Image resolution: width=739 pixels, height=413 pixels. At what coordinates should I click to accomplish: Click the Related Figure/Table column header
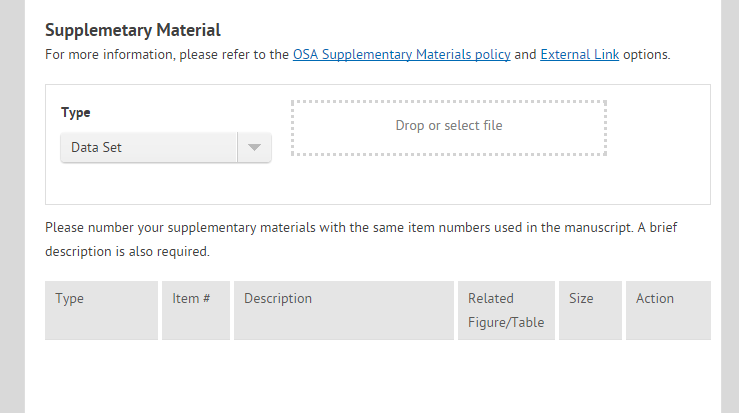(x=505, y=310)
